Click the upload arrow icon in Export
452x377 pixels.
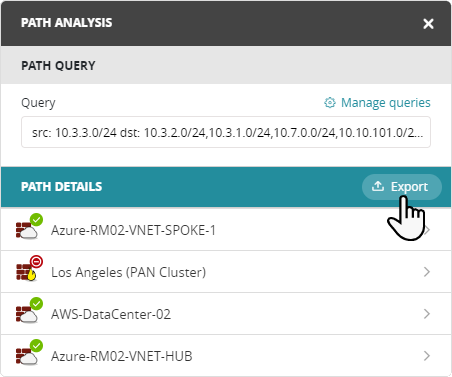378,186
